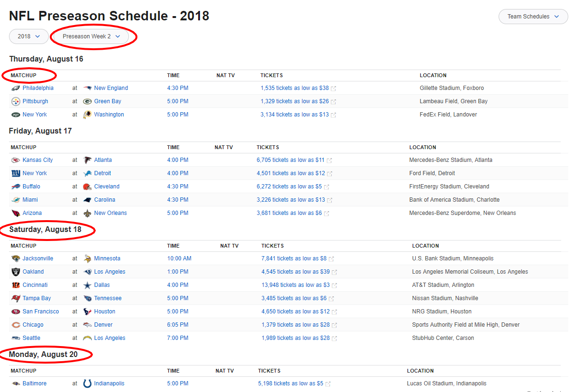Open the Team Schedules dropdown
Image resolution: width=573 pixels, height=392 pixels.
[533, 17]
